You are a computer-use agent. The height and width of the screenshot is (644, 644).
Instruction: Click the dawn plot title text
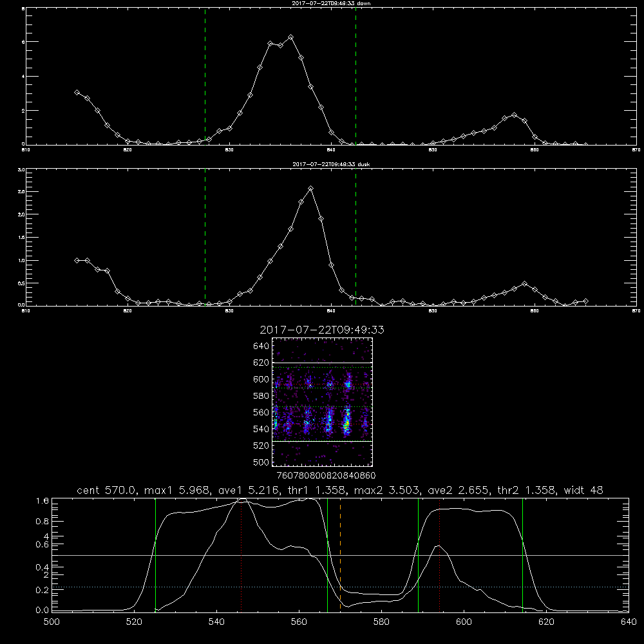331,3
